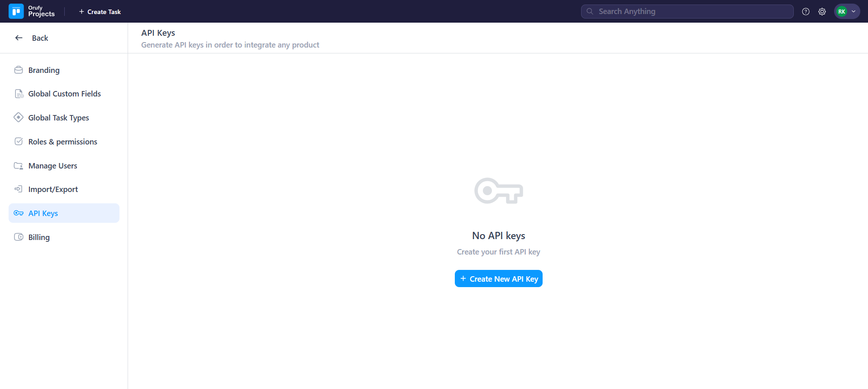Click the Back text link

[40, 38]
